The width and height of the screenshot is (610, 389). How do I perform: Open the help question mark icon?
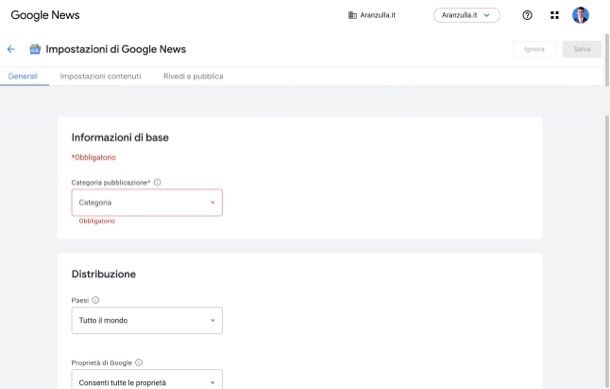pos(527,15)
